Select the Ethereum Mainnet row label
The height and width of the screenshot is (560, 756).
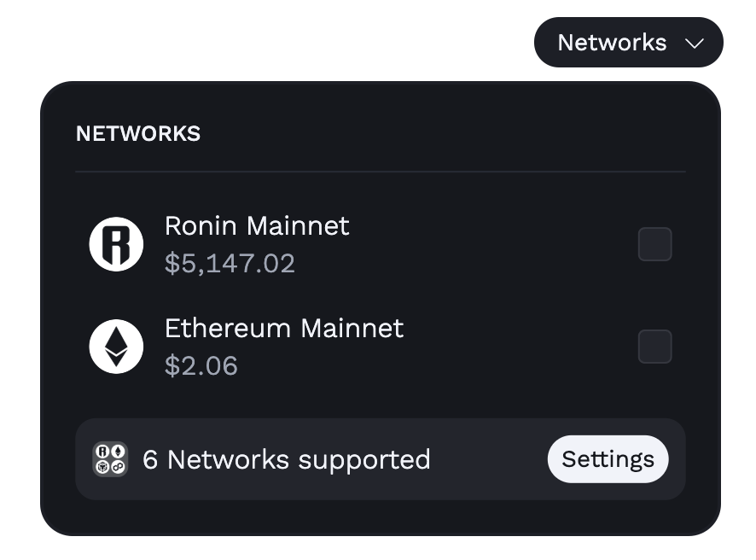(284, 328)
